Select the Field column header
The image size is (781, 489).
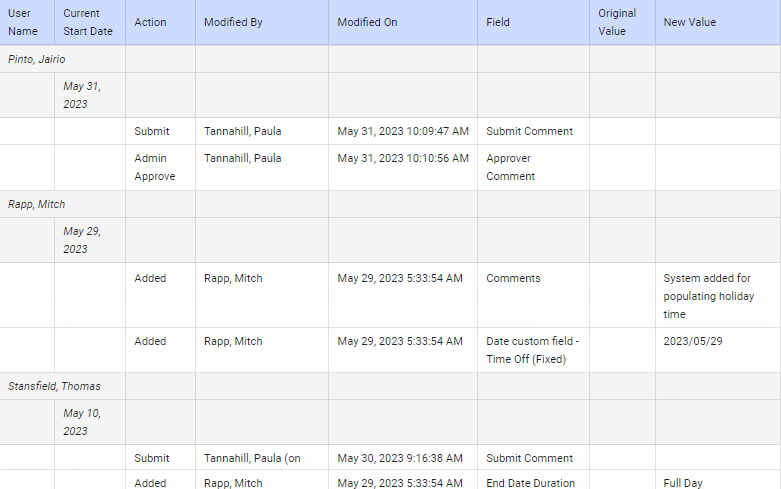point(498,22)
